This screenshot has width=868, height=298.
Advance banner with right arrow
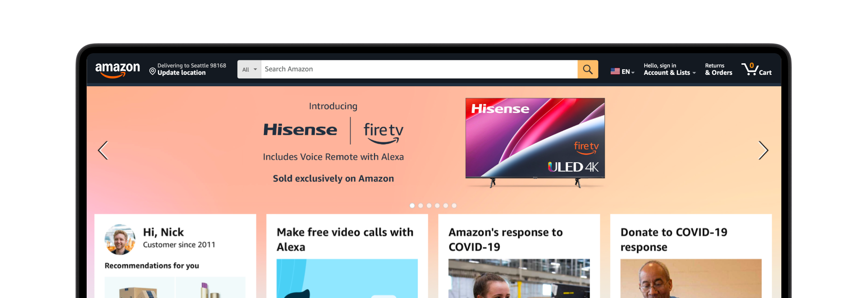763,150
